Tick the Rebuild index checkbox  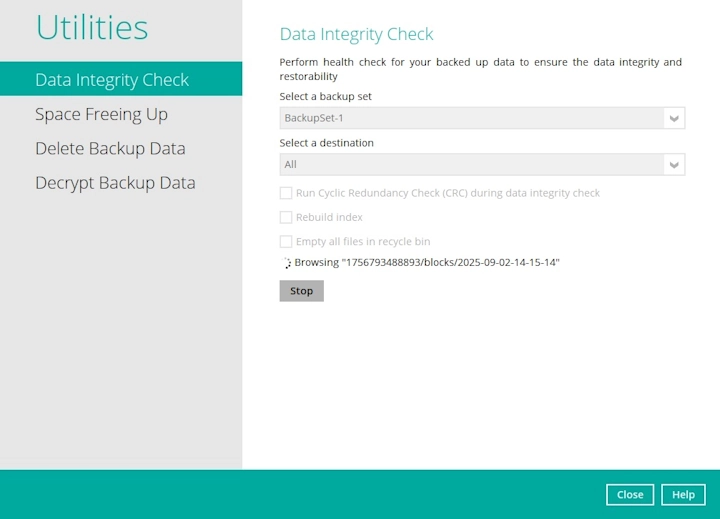tap(286, 217)
